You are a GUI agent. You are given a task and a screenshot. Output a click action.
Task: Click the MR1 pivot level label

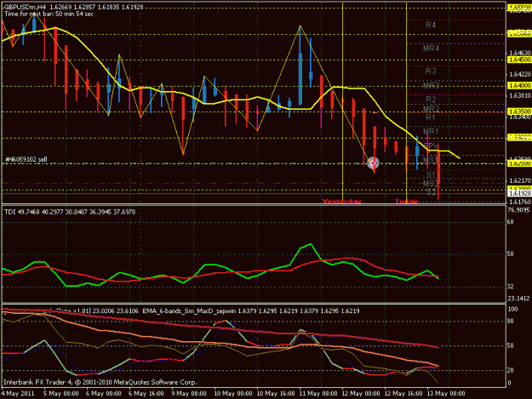431,132
